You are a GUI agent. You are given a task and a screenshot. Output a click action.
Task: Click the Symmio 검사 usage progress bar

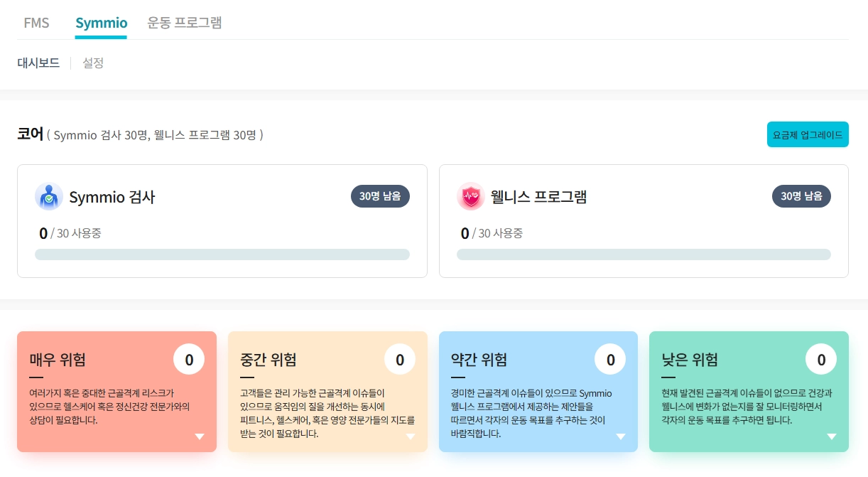click(x=222, y=254)
